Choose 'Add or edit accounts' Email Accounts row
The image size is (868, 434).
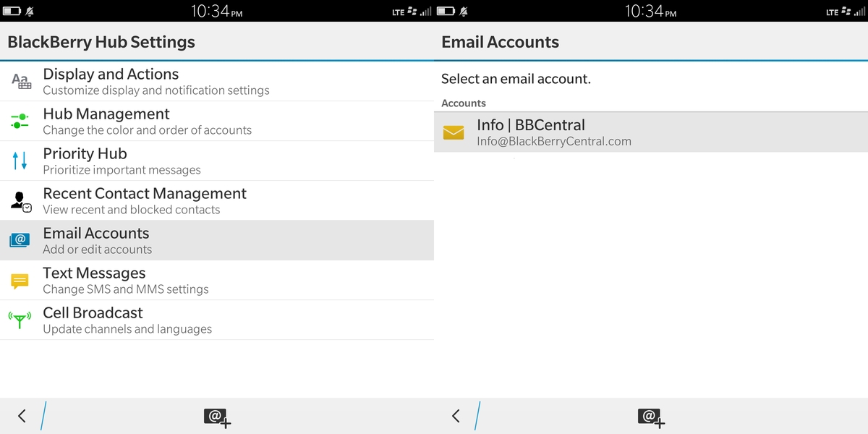pos(217,240)
